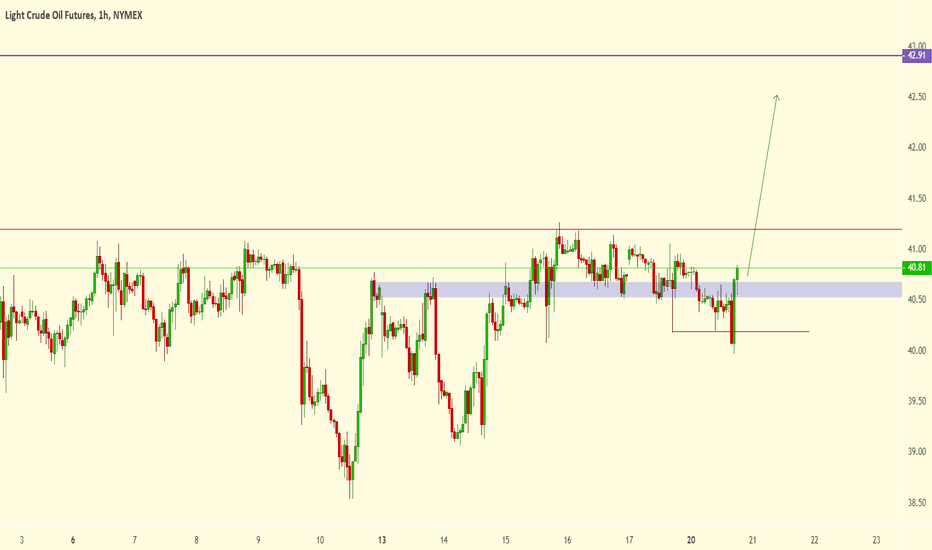Click date axis label 21
This screenshot has width=932, height=550.
point(753,540)
